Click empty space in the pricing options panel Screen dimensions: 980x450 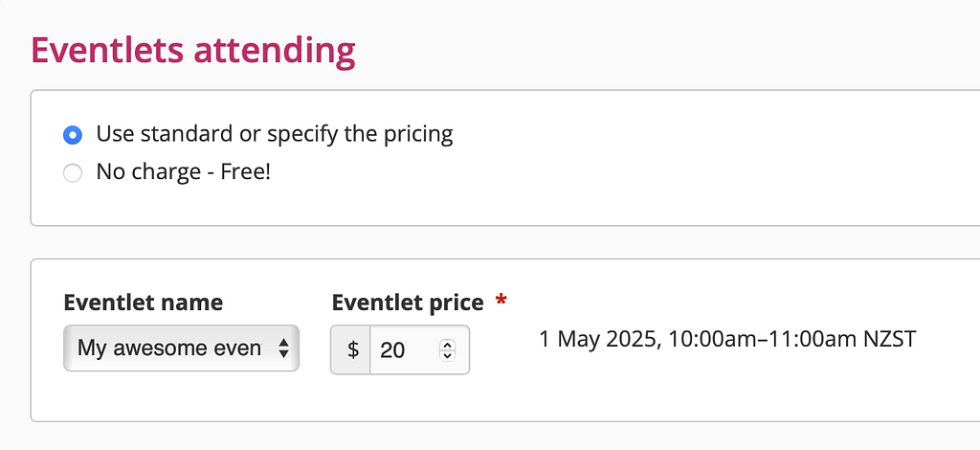coord(670,163)
